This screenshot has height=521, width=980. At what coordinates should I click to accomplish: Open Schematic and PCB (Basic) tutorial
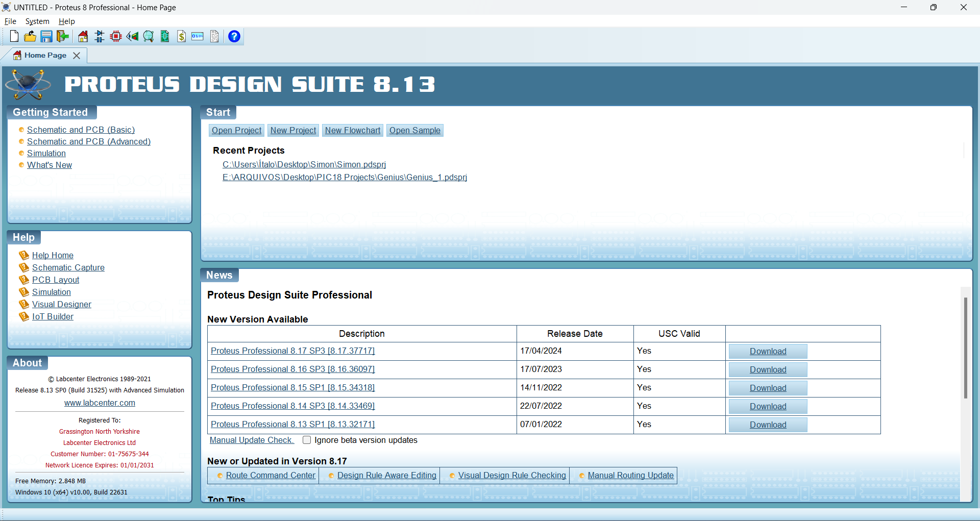[x=81, y=130]
